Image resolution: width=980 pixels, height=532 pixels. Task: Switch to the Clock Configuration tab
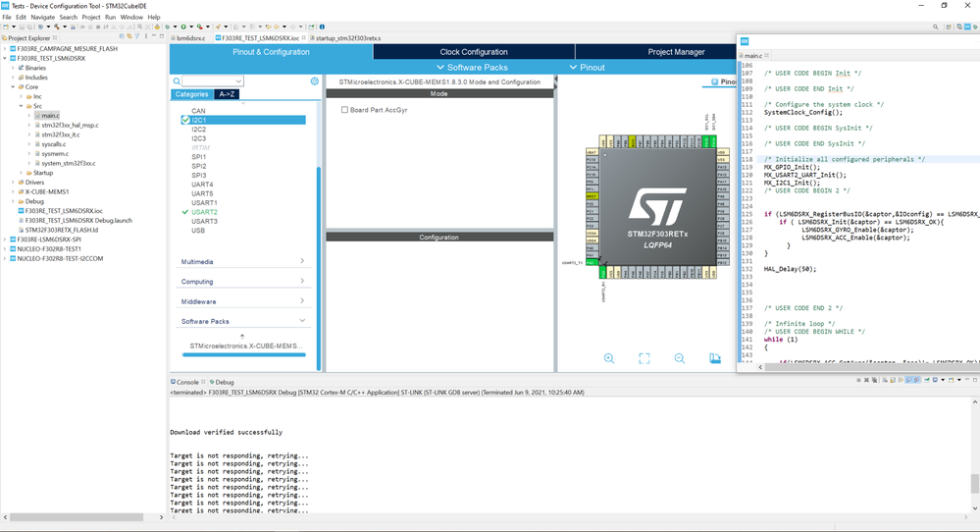click(474, 52)
